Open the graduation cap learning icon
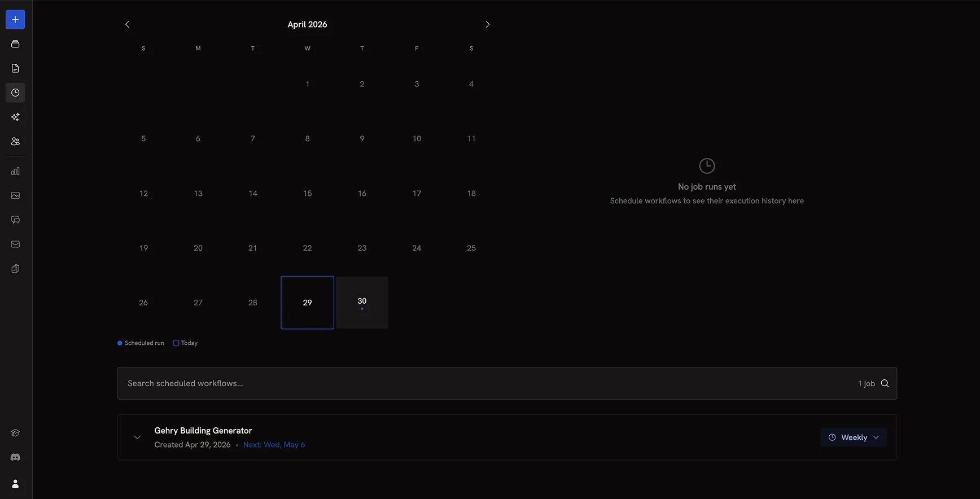Screen dimensions: 980x499 click(15, 433)
